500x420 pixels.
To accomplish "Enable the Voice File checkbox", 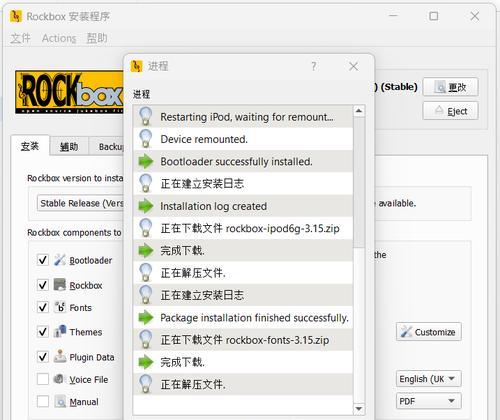I will tap(43, 379).
